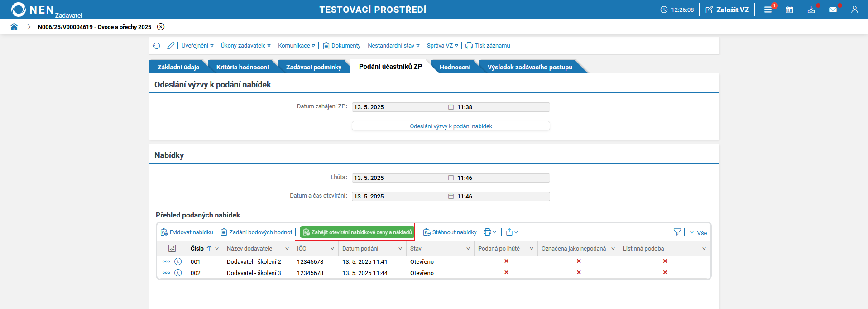Click Označena jako nepodaná mark for row 001
This screenshot has height=309, width=868.
[579, 261]
